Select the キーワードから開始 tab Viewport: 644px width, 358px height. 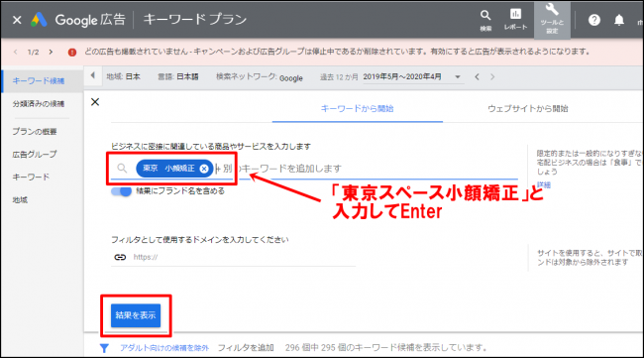[x=357, y=108]
